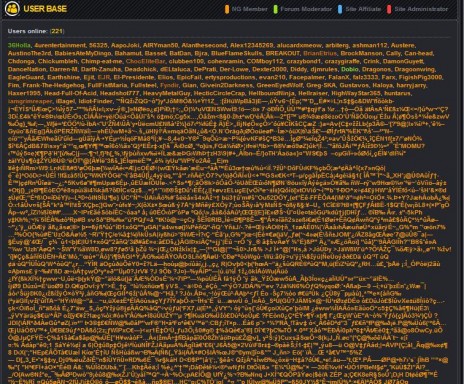Screen dimensions: 464x384
Task: Select the Deadchick user link
Action: click(140, 69)
